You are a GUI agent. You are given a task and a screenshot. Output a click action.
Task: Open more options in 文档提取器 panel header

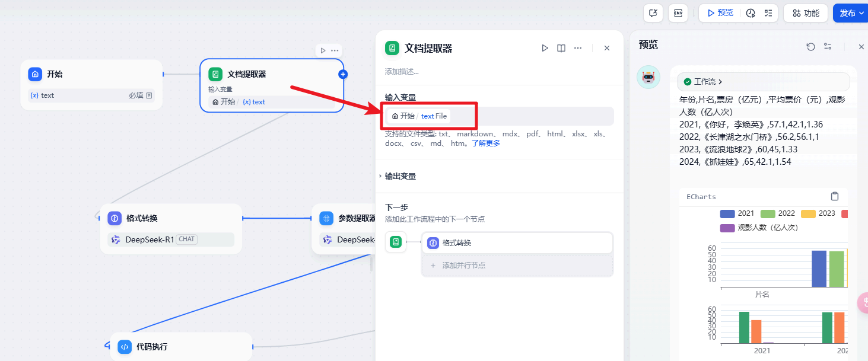pyautogui.click(x=578, y=48)
